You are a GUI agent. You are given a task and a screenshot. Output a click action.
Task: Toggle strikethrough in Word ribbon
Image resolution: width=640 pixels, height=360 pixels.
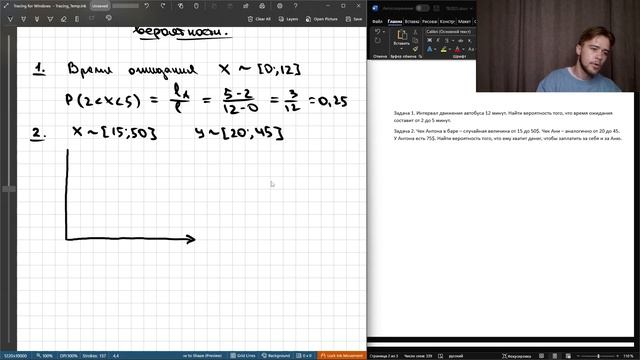point(461,40)
